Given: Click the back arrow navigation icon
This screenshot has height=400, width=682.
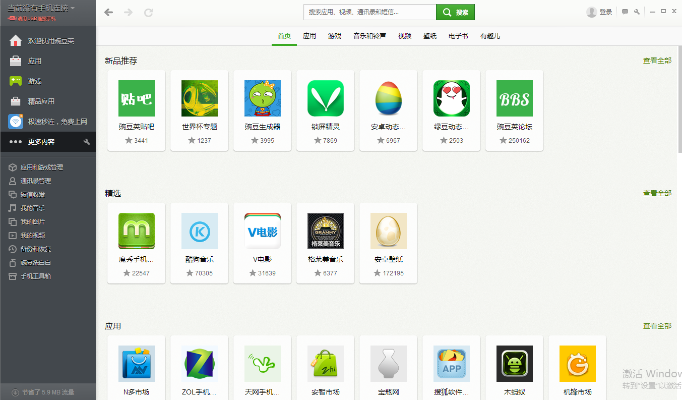Looking at the screenshot, I should pyautogui.click(x=109, y=13).
